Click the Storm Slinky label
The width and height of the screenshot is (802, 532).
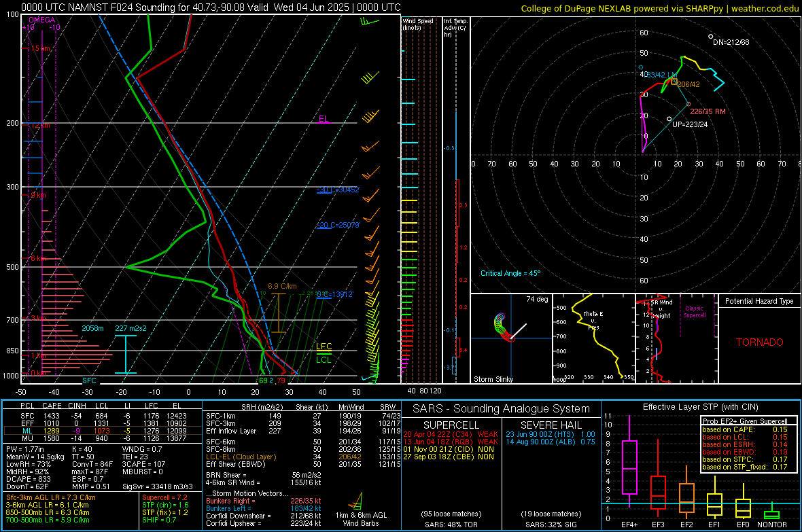click(493, 379)
